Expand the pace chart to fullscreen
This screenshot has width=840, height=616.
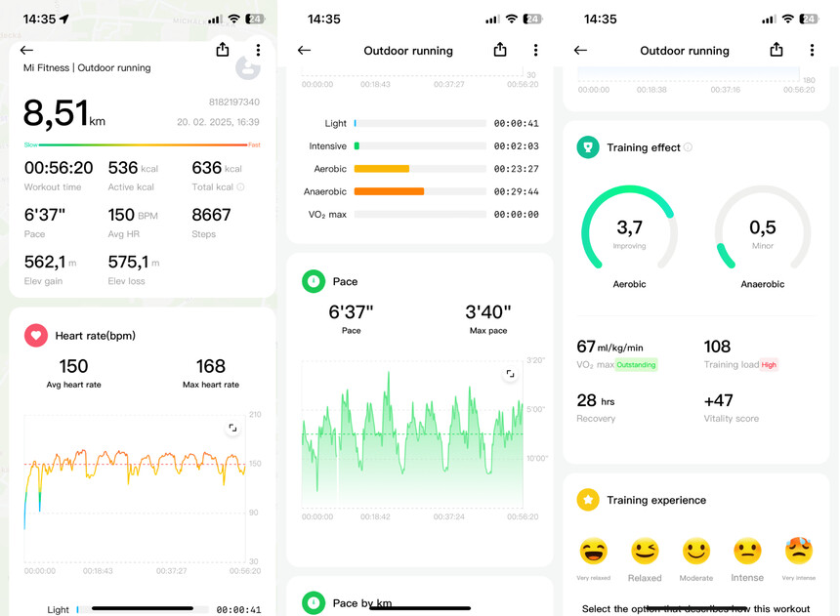(510, 374)
